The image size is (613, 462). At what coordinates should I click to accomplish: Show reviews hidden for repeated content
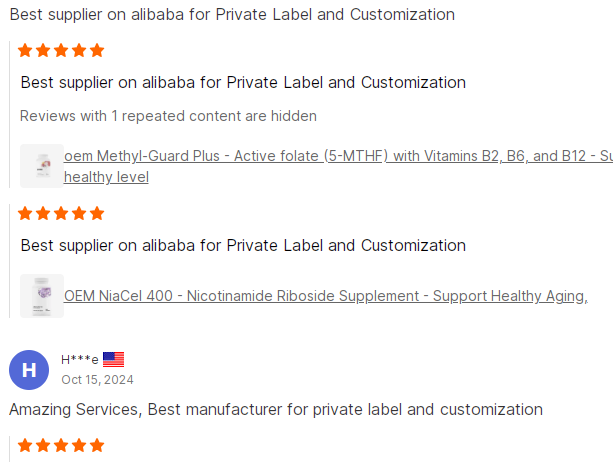168,116
